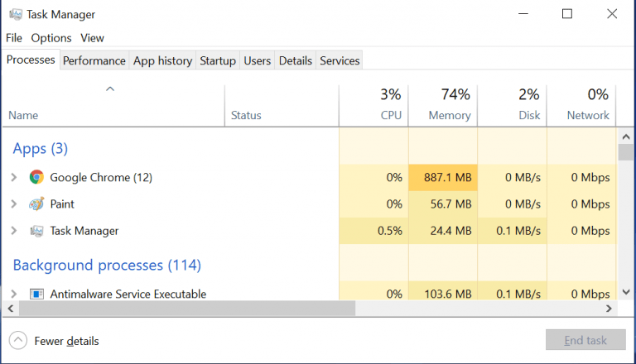
Task: Open the Options menu
Action: pyautogui.click(x=51, y=38)
